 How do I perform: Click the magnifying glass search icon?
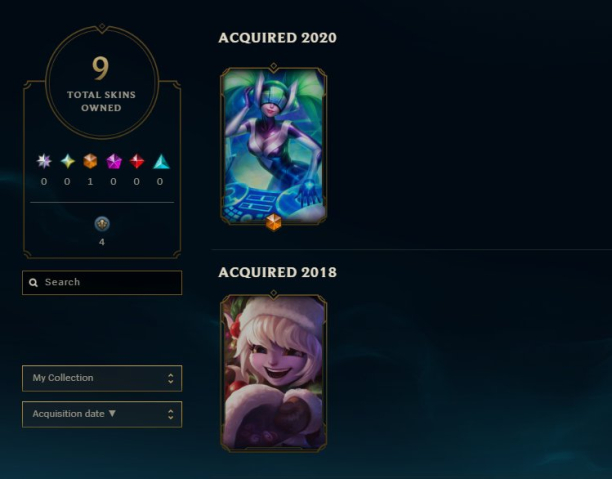tap(34, 282)
